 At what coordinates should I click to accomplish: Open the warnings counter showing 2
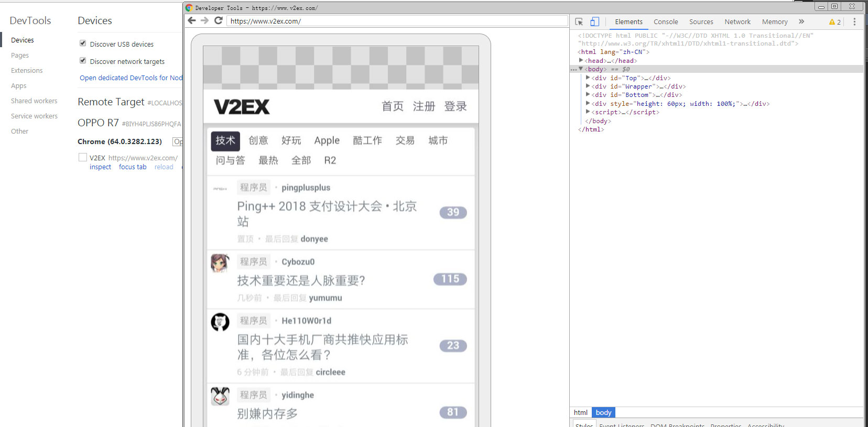click(835, 22)
